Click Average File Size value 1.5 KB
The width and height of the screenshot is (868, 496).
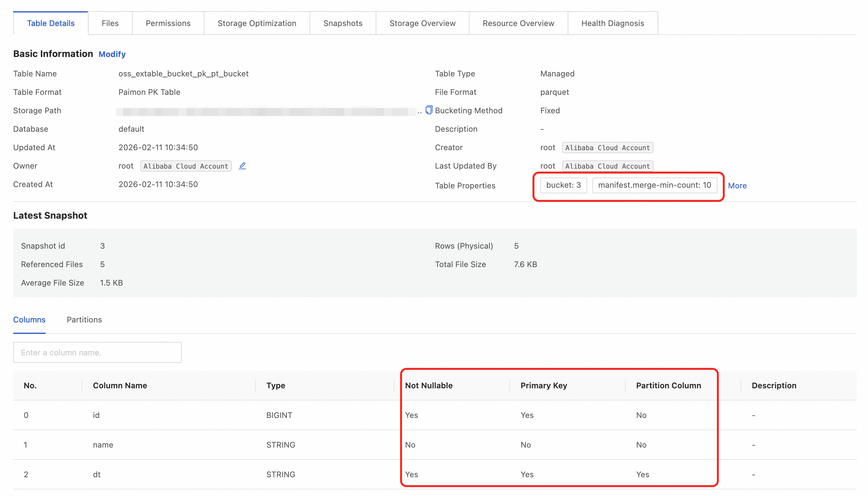click(x=111, y=283)
